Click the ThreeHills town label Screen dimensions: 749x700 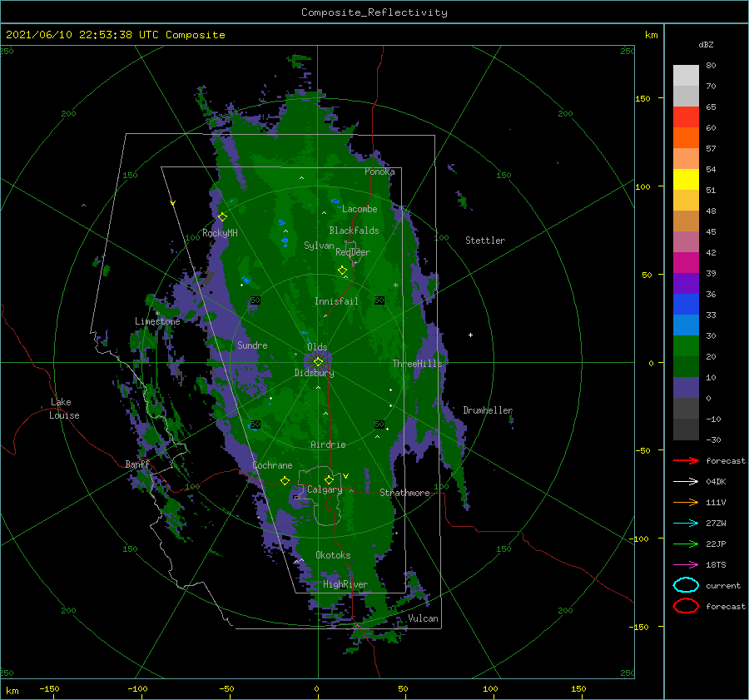(x=418, y=364)
